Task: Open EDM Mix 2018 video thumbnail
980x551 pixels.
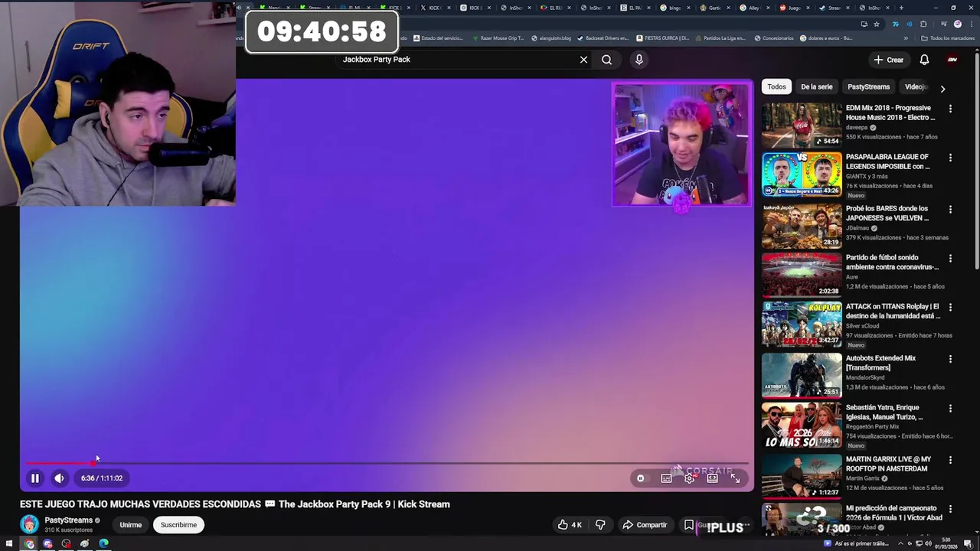Action: pyautogui.click(x=802, y=125)
